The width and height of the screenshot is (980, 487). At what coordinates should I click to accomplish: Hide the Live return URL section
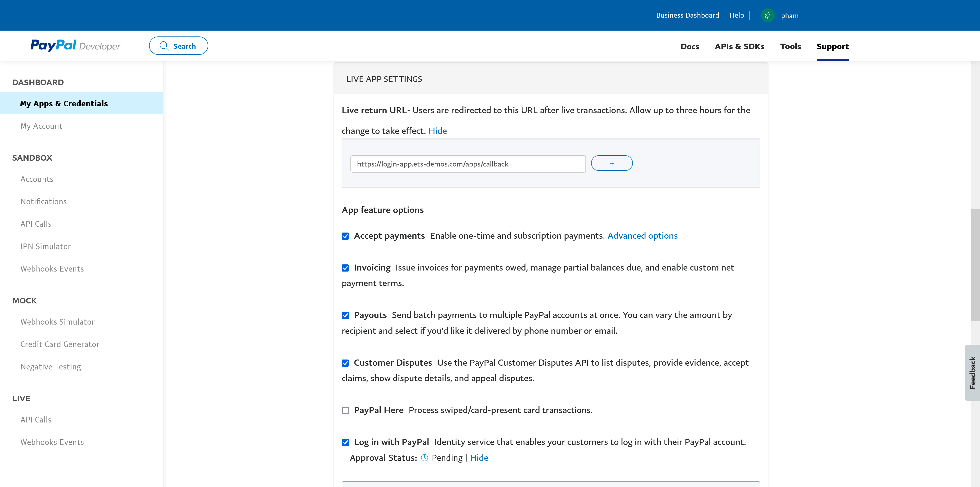click(437, 131)
